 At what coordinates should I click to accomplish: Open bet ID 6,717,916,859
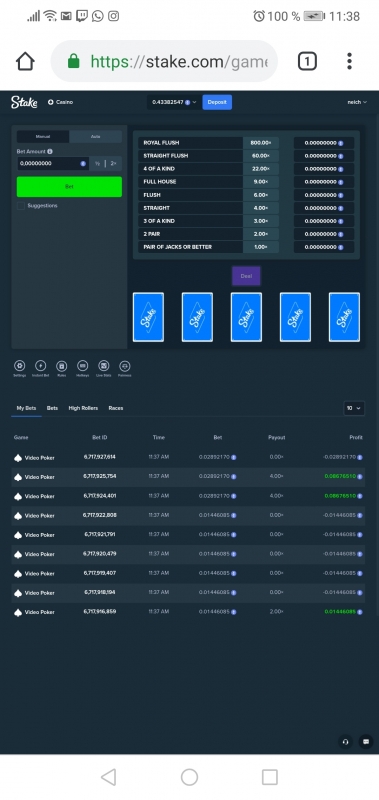[99, 612]
